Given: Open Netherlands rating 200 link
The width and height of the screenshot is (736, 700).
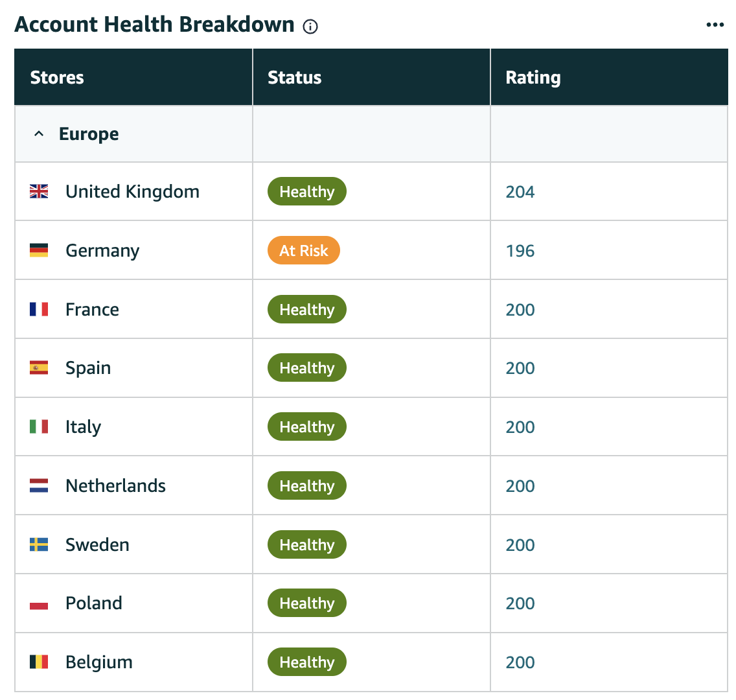Looking at the screenshot, I should [520, 486].
